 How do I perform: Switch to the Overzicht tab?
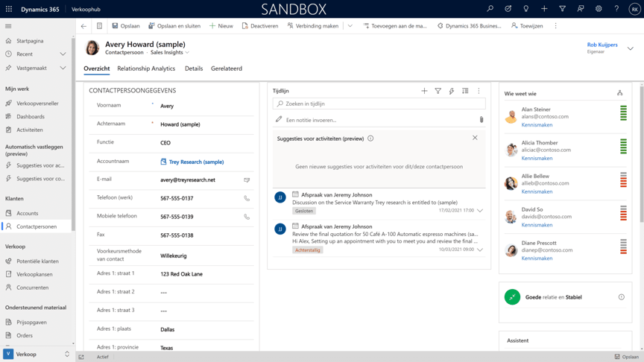coord(96,69)
